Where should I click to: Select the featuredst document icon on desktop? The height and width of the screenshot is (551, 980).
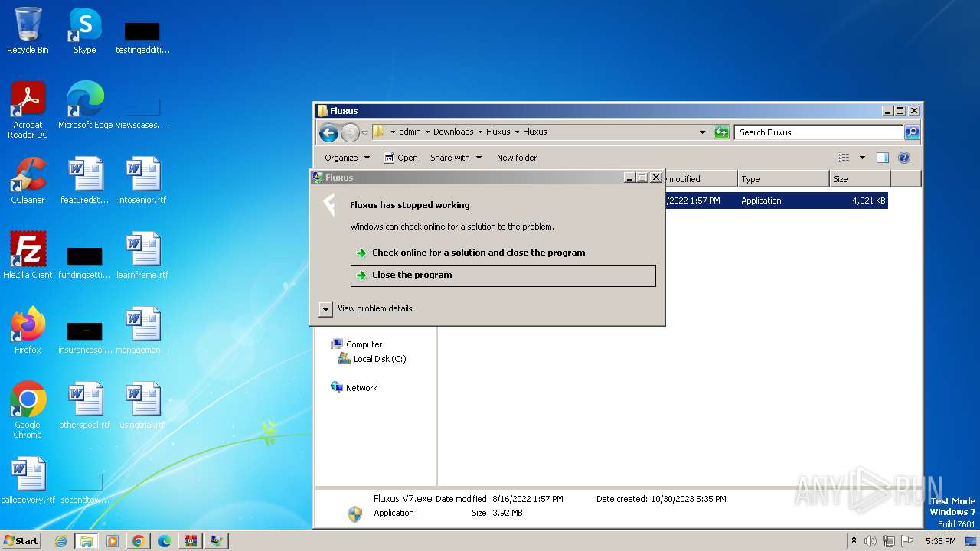tap(85, 174)
